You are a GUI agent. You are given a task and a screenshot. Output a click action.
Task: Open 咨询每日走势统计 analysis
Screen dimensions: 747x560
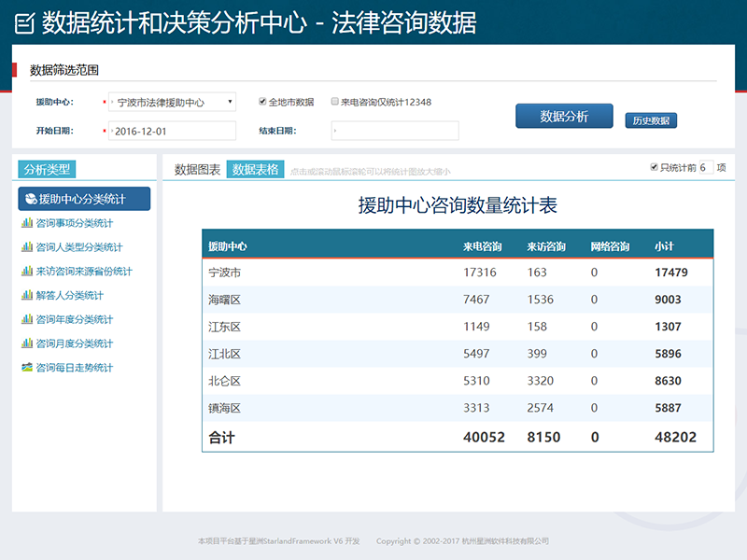point(75,367)
